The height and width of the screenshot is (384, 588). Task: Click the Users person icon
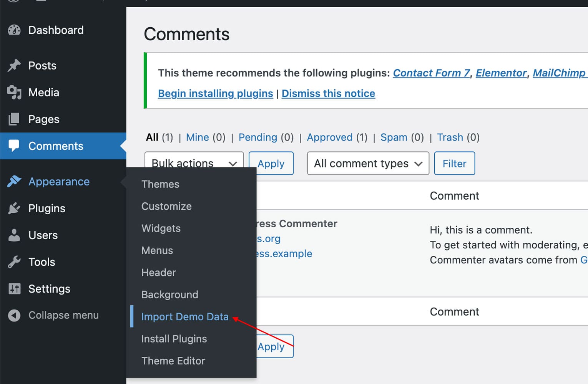click(14, 235)
